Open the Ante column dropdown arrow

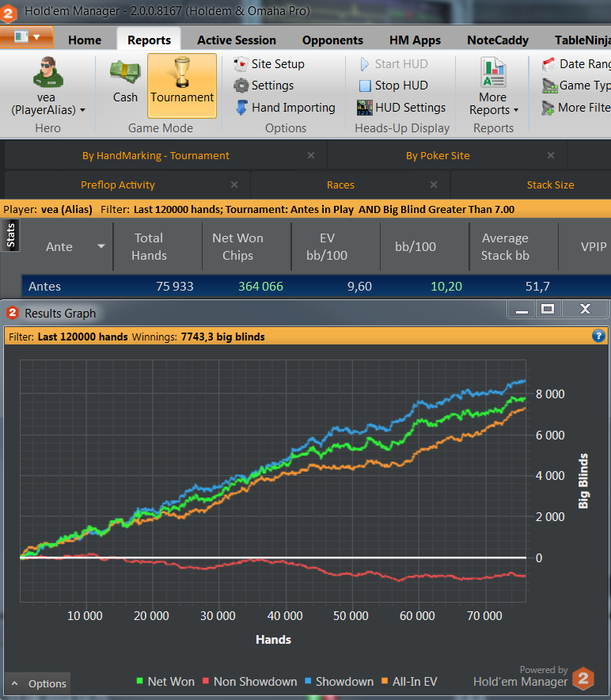coord(101,246)
